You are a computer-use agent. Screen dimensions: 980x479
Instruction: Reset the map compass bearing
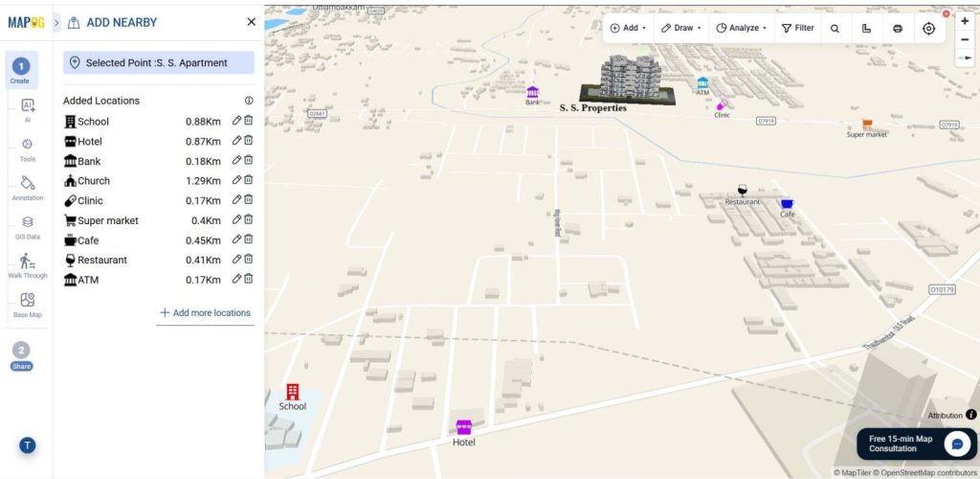[x=965, y=57]
